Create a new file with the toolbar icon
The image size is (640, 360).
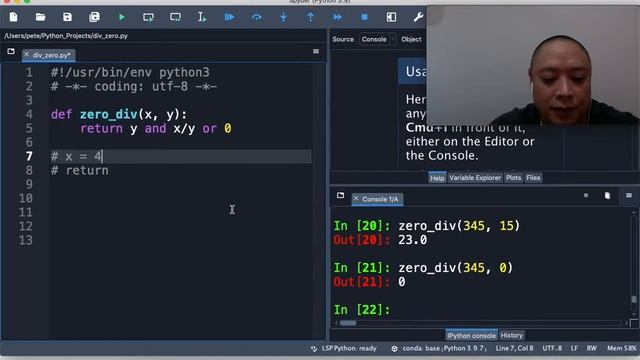point(13,17)
